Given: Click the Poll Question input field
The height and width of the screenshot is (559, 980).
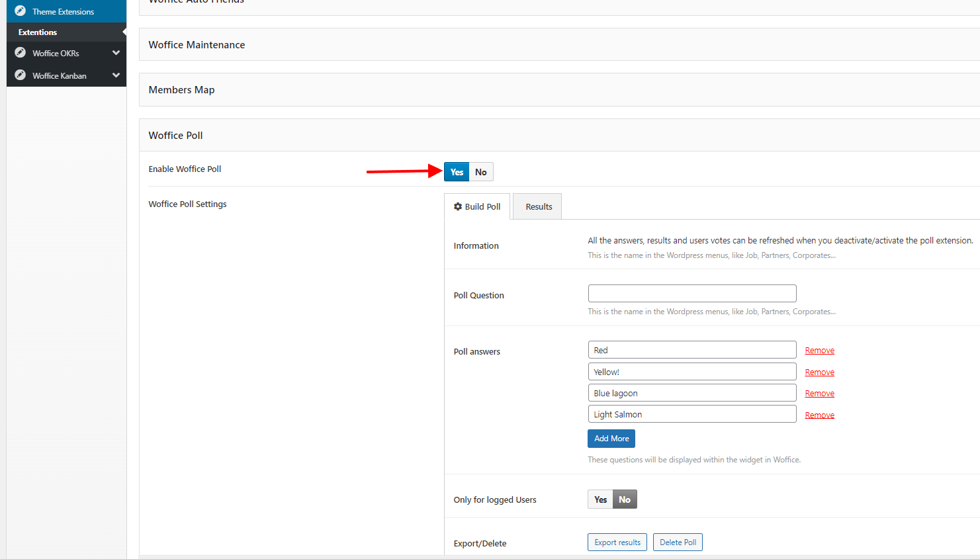Looking at the screenshot, I should [691, 294].
